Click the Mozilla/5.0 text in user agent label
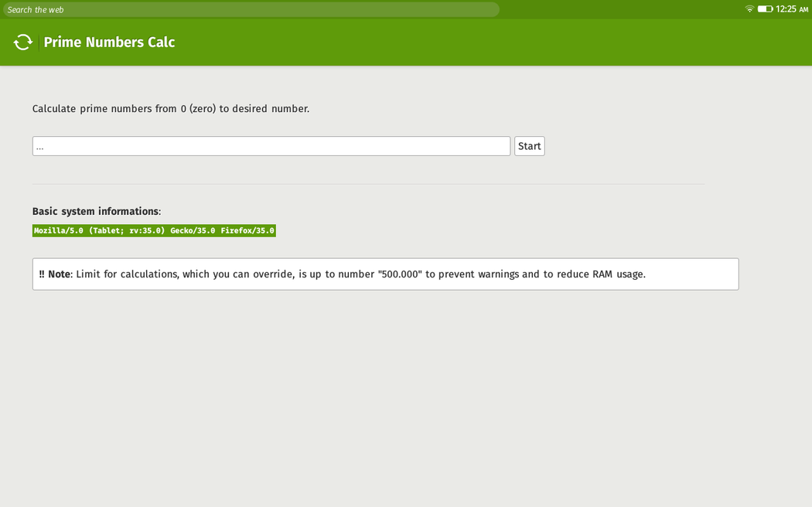812x507 pixels. point(59,230)
